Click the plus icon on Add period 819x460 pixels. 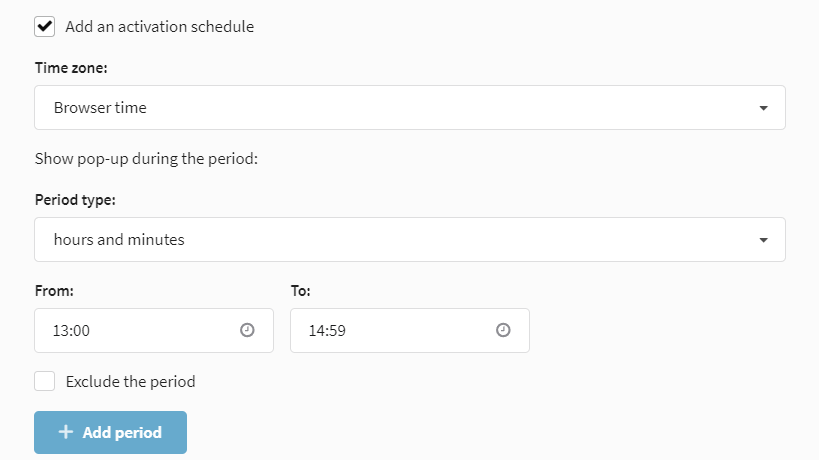(66, 432)
